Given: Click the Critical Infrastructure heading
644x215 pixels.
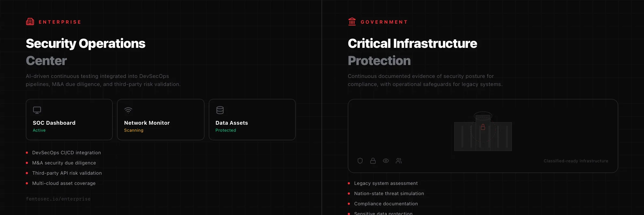Looking at the screenshot, I should point(412,44).
